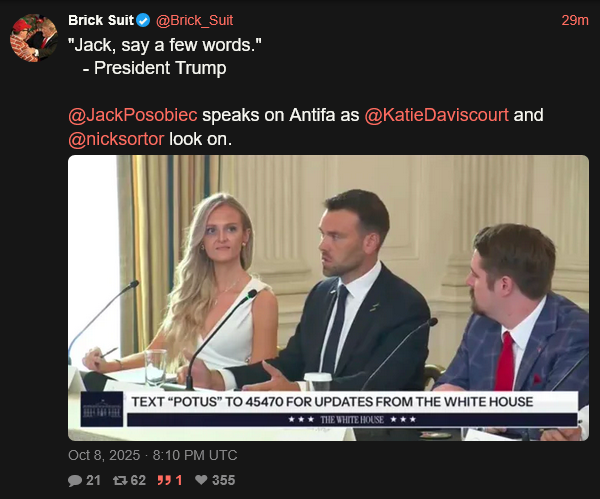
Task: Open the Oct 8, 2025 timestamp
Action: pos(153,455)
